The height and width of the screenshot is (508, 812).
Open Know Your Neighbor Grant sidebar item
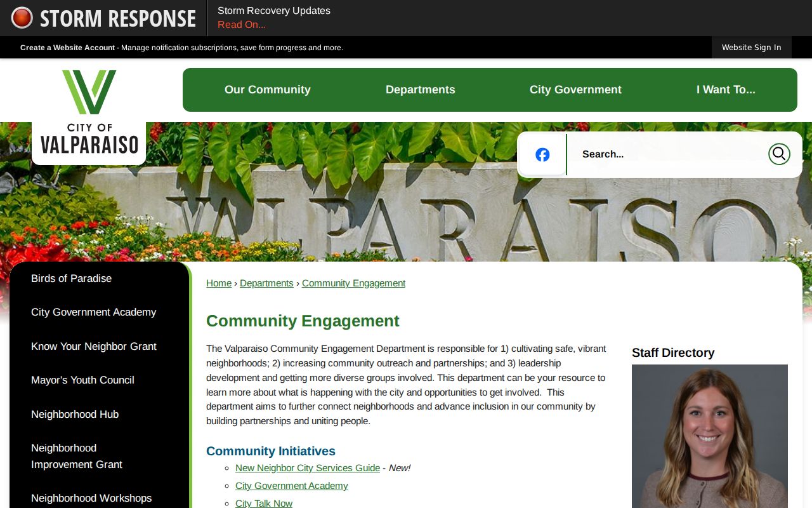point(94,346)
